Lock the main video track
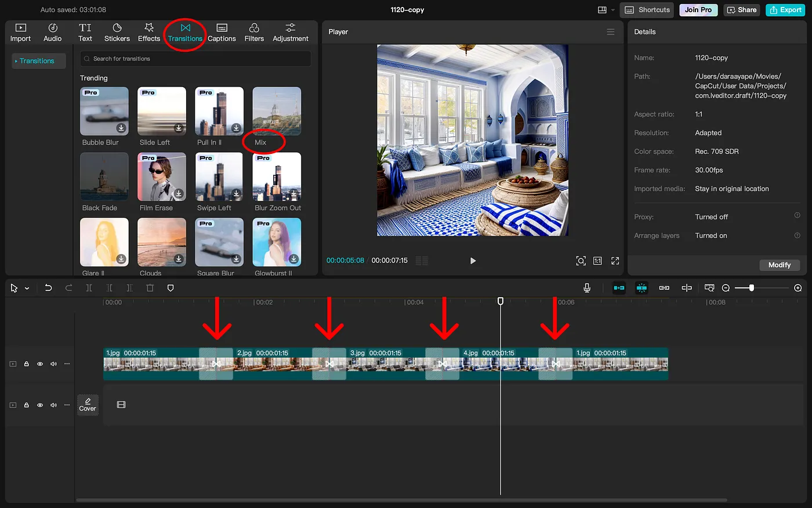The height and width of the screenshot is (508, 812). click(x=27, y=364)
